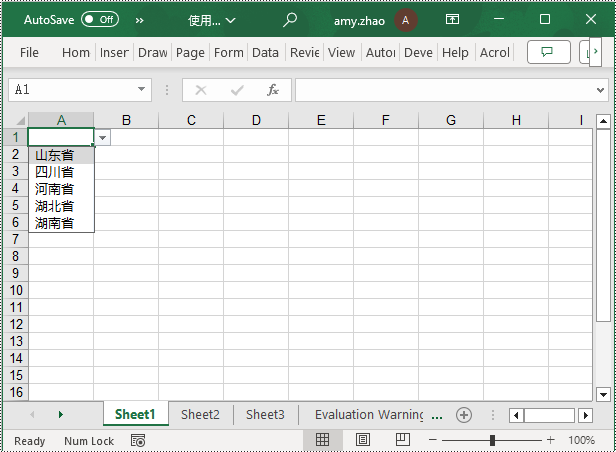The width and height of the screenshot is (616, 452).
Task: Toggle the AutoSave switch
Action: (100, 19)
